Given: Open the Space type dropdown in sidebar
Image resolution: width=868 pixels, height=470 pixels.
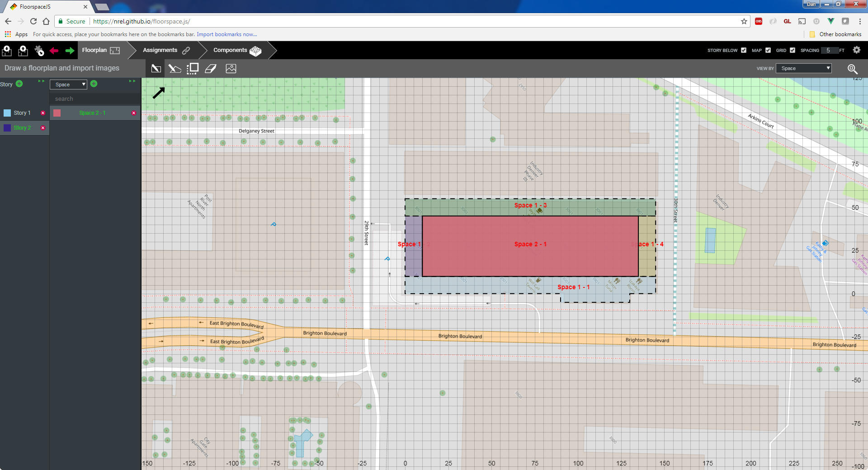Looking at the screenshot, I should click(68, 85).
